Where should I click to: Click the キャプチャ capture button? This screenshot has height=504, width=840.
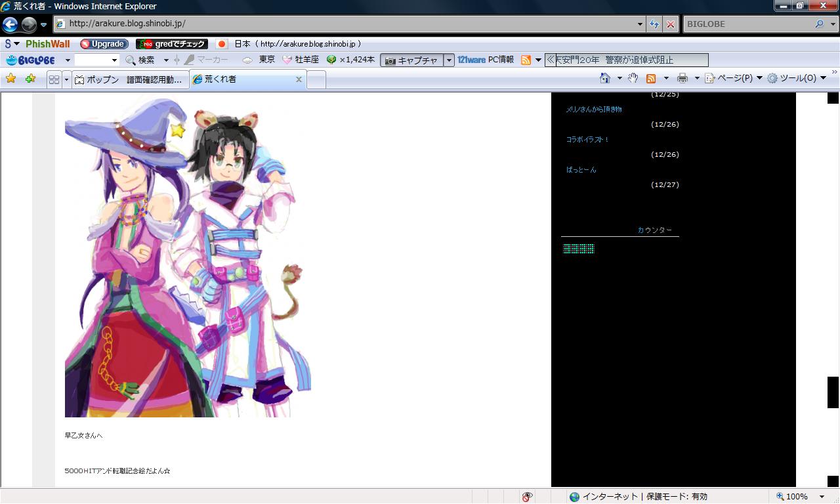411,60
